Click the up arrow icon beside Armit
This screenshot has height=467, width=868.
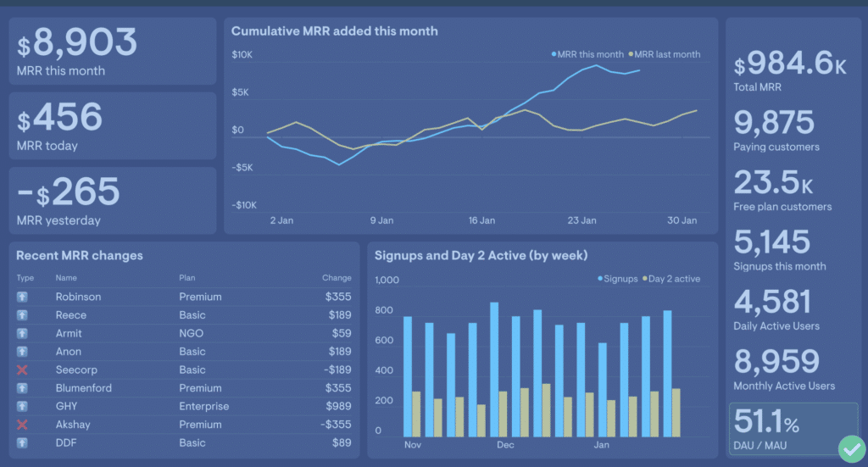[x=22, y=334]
